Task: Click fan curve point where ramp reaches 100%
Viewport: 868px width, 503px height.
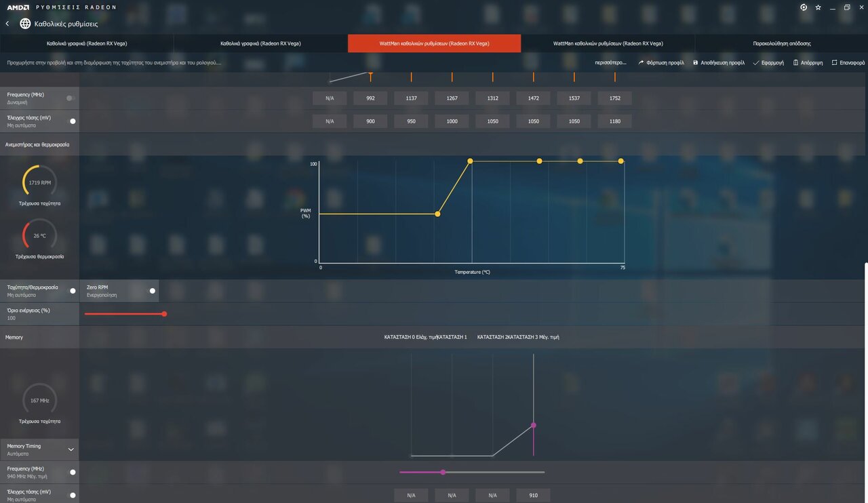Action: (x=470, y=161)
